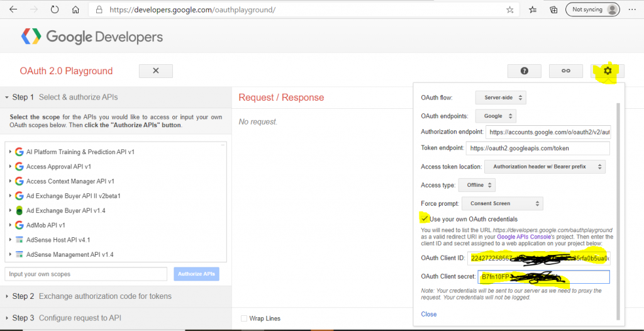The height and width of the screenshot is (331, 644).
Task: Open the settings gear configuration panel
Action: tap(608, 70)
